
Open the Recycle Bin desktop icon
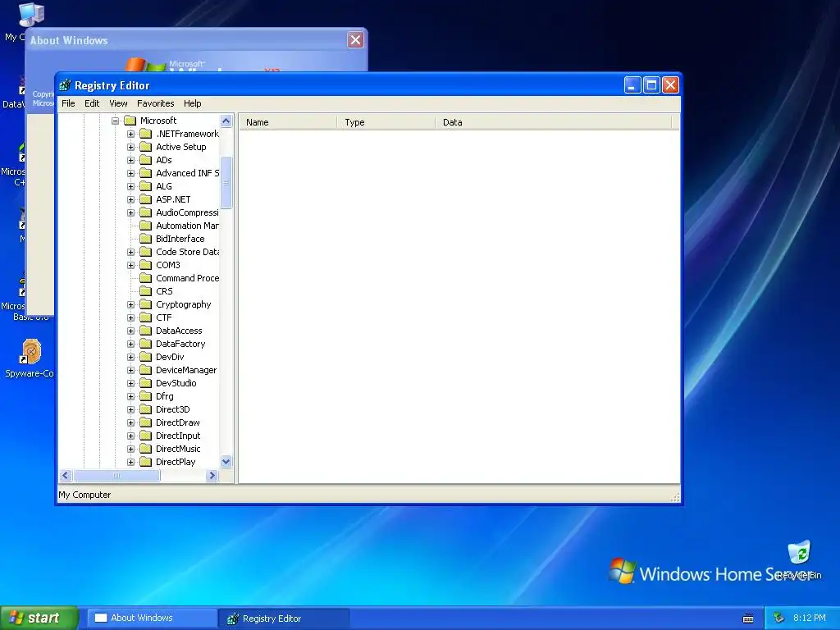coord(799,553)
